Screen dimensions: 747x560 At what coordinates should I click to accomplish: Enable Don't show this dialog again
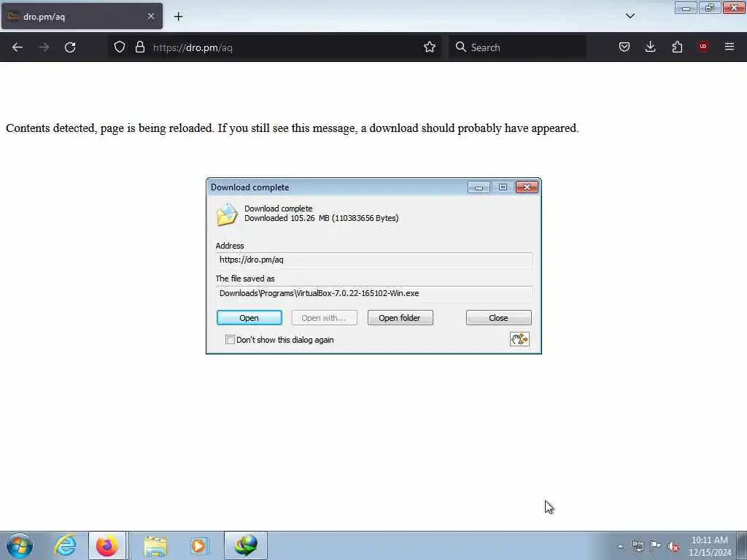tap(230, 340)
